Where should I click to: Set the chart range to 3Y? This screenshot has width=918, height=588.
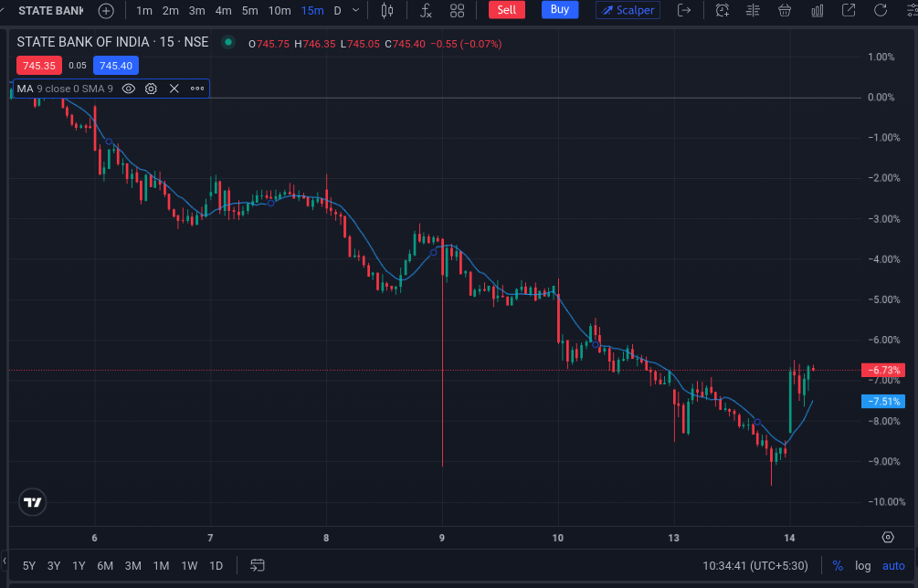[x=54, y=566]
